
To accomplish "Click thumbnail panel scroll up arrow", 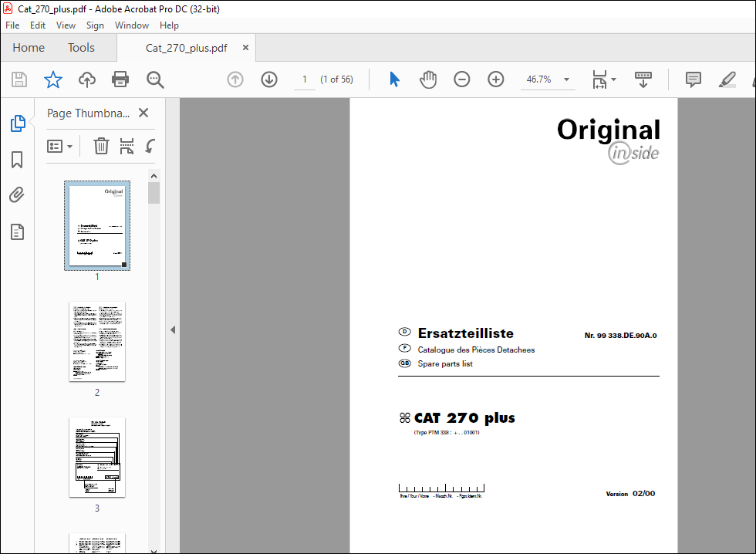I will 154,176.
